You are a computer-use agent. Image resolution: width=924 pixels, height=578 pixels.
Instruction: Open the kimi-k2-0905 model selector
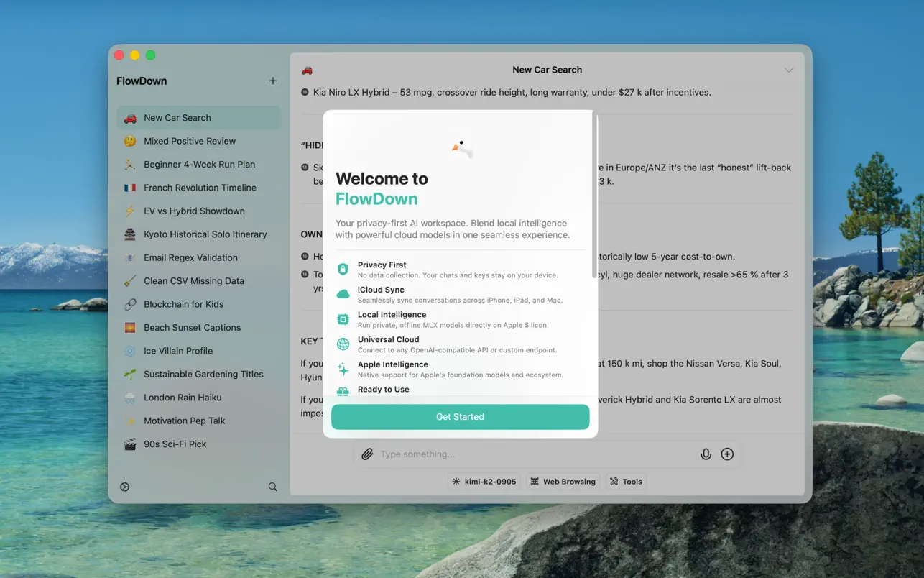point(485,482)
